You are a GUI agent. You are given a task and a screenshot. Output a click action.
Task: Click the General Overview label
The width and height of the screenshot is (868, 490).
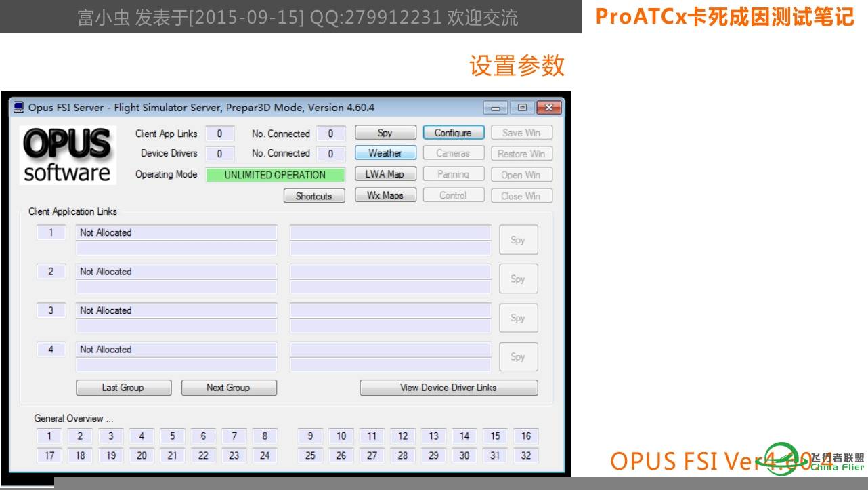(74, 418)
